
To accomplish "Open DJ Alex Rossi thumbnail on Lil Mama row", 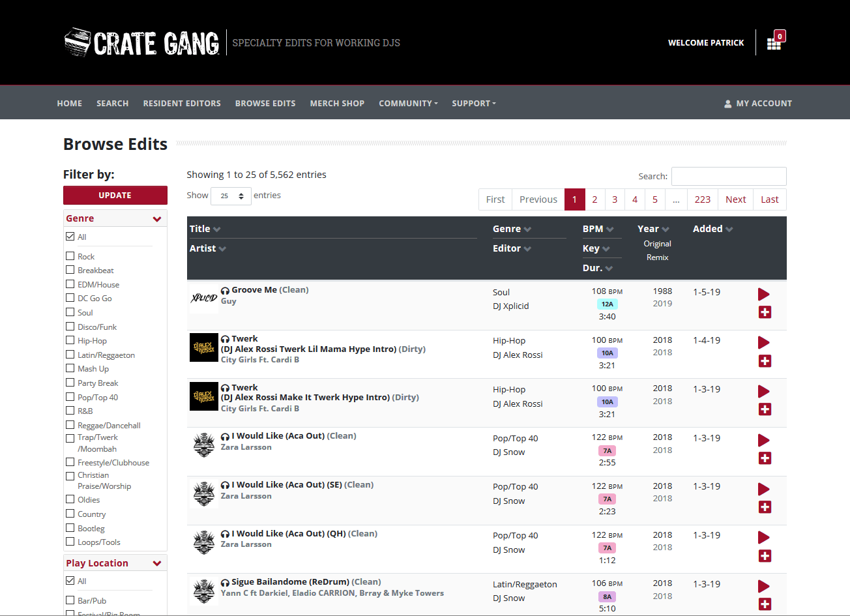I will (x=203, y=347).
